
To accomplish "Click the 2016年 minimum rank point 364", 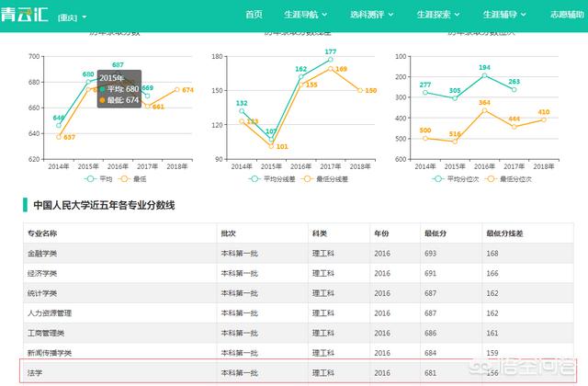I will click(484, 110).
